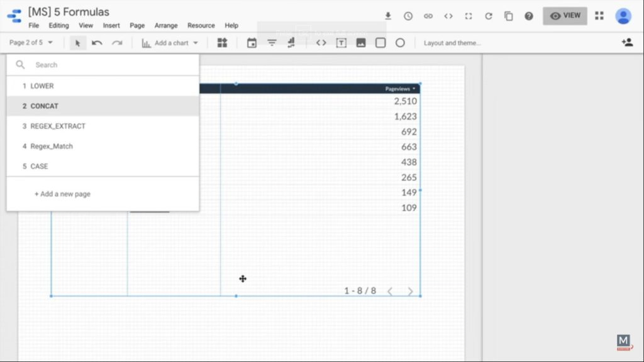Select the rectangle shape tool
Image resolution: width=644 pixels, height=362 pixels.
pos(380,43)
